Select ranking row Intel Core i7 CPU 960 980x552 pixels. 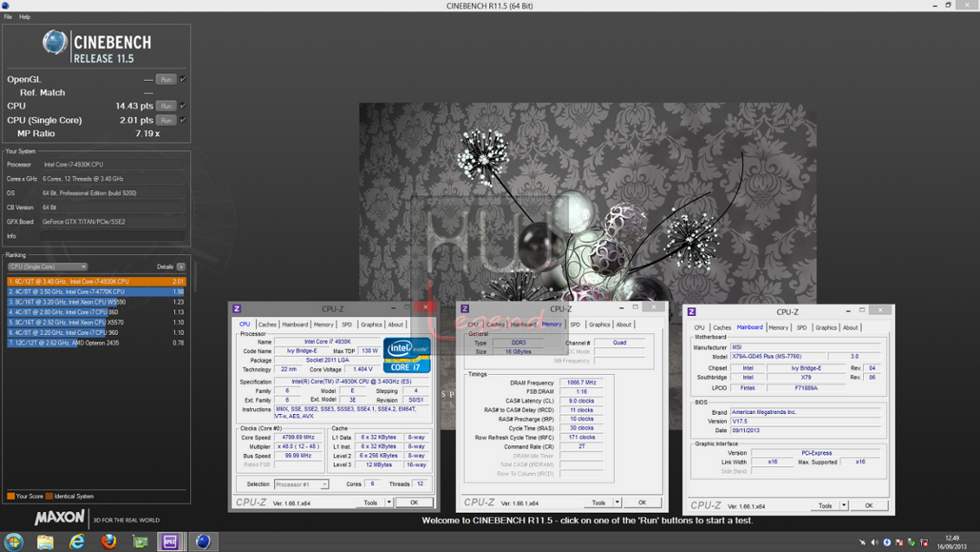click(x=96, y=333)
